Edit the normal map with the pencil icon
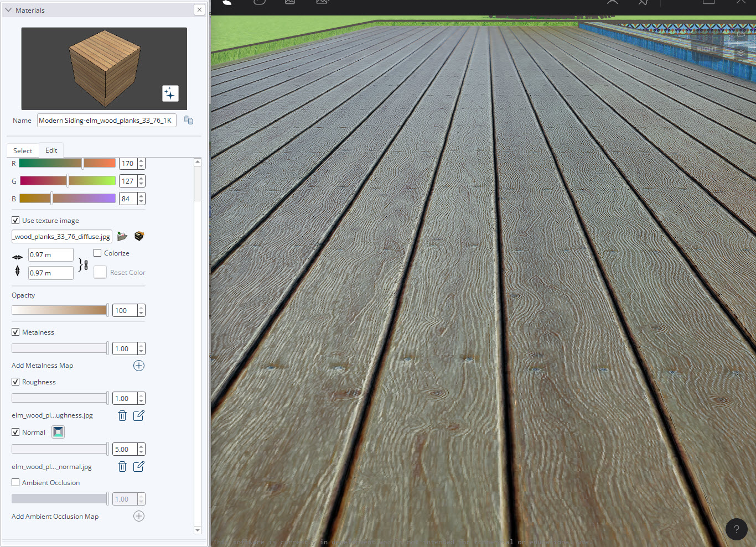Viewport: 756px width, 547px height. pyautogui.click(x=138, y=466)
